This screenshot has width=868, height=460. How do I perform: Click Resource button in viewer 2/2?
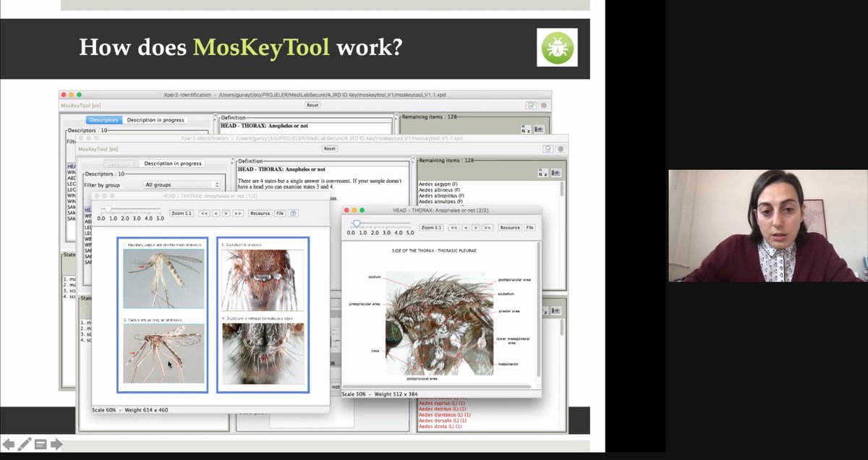(x=510, y=227)
